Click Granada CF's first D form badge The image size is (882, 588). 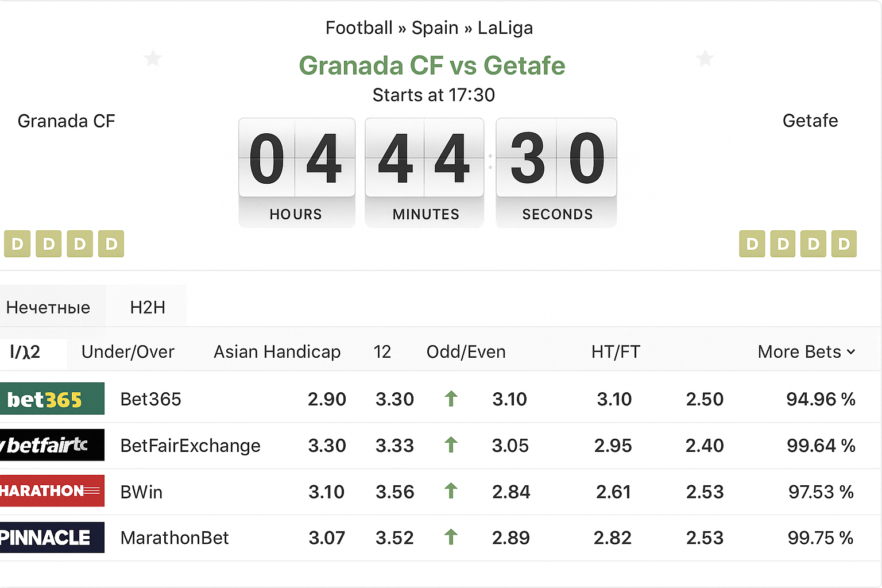click(x=17, y=244)
